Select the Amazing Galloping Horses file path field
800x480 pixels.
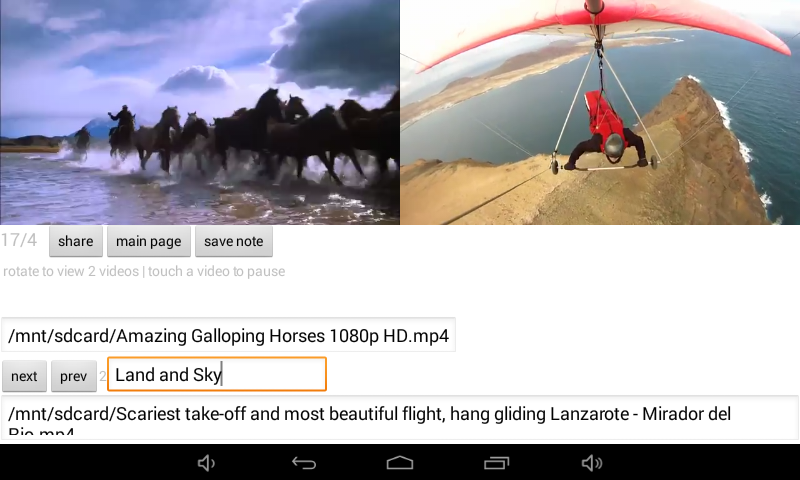[x=228, y=335]
